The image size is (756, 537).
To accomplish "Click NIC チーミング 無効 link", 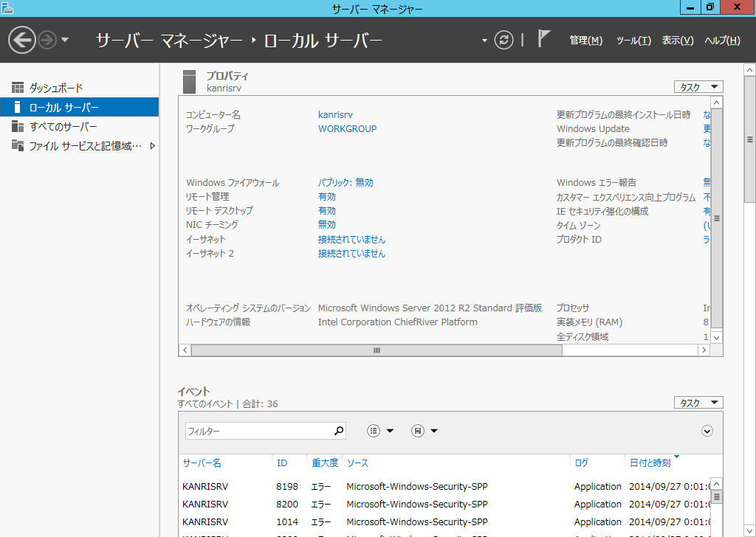I will [x=327, y=224].
